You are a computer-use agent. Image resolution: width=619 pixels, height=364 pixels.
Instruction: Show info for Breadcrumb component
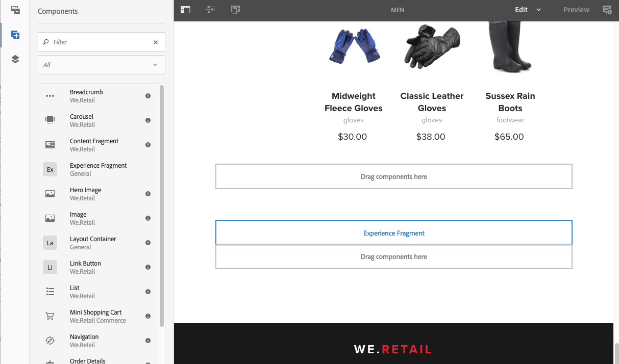148,96
